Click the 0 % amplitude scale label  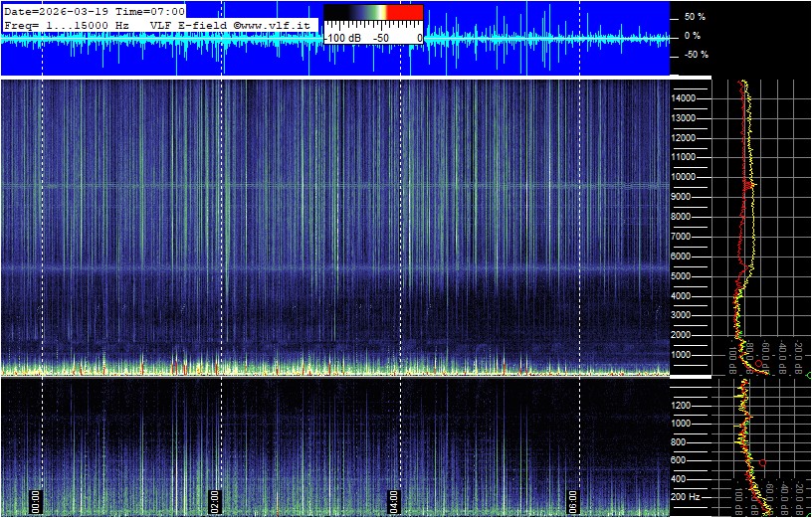click(693, 36)
